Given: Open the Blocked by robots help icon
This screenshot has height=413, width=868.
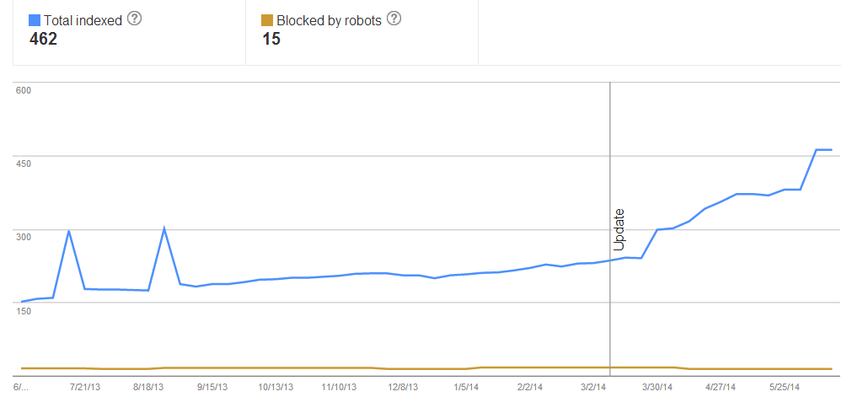Looking at the screenshot, I should click(394, 19).
